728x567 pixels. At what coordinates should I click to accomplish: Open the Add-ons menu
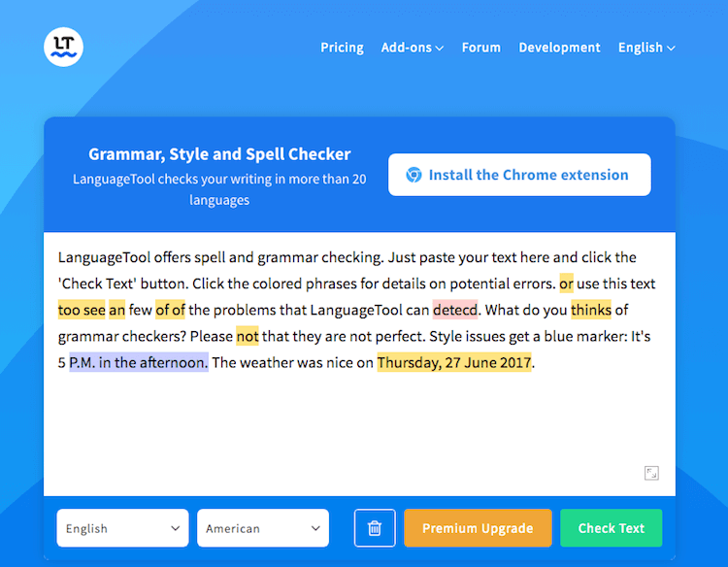(413, 48)
